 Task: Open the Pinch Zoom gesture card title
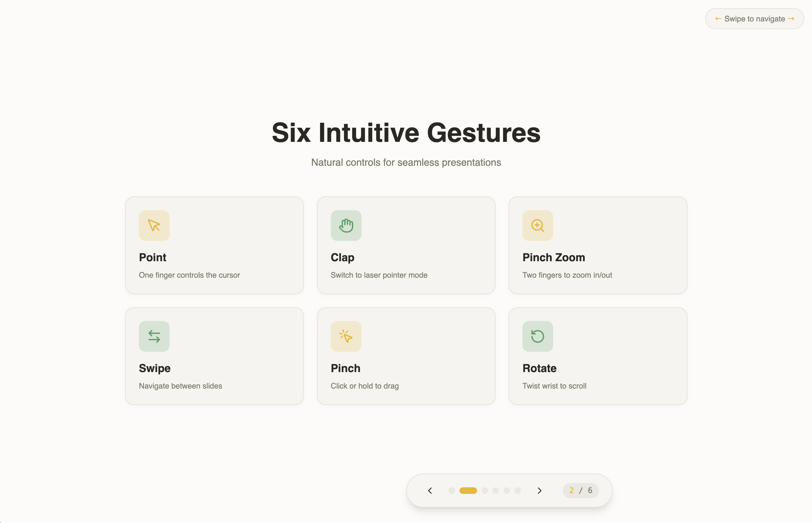pos(553,257)
